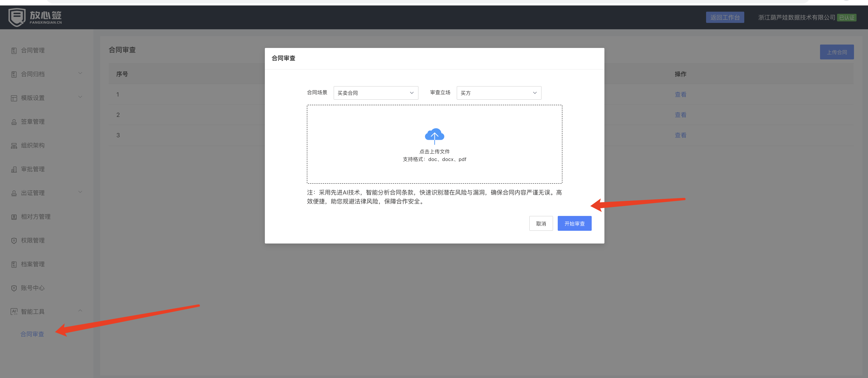Expand the 合同归档 menu chevron
Image resolution: width=868 pixels, height=378 pixels.
tap(80, 73)
